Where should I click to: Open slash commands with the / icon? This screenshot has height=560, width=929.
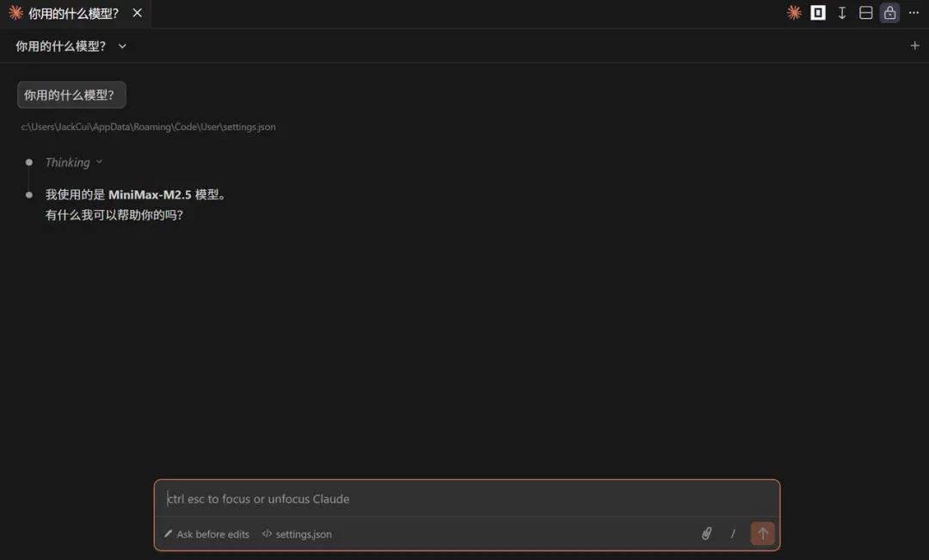click(x=733, y=533)
